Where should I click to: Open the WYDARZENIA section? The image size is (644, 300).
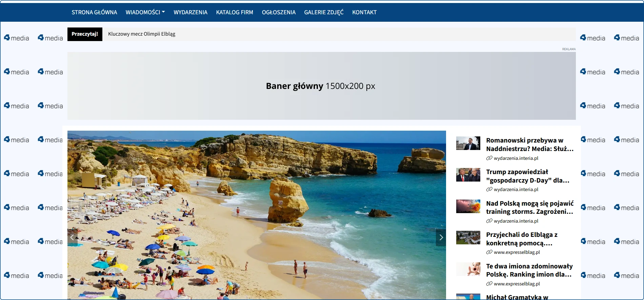click(x=190, y=12)
